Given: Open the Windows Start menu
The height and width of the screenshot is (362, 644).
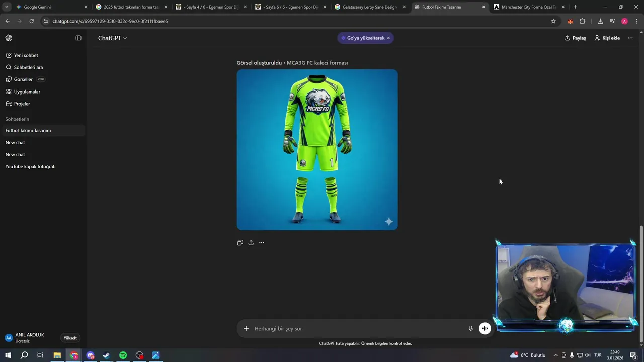Looking at the screenshot, I should click(x=8, y=355).
